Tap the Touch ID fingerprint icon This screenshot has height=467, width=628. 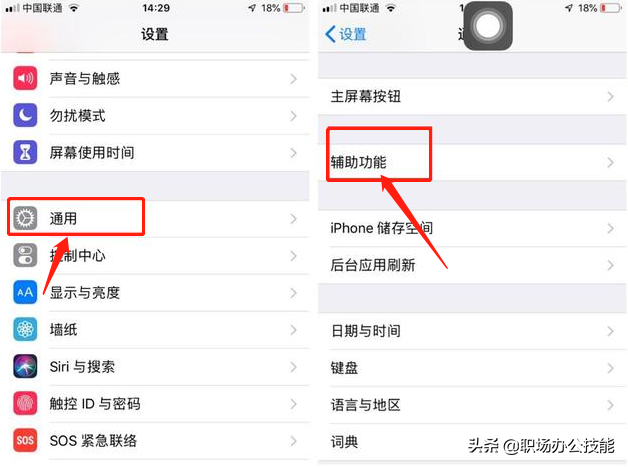pyautogui.click(x=25, y=403)
